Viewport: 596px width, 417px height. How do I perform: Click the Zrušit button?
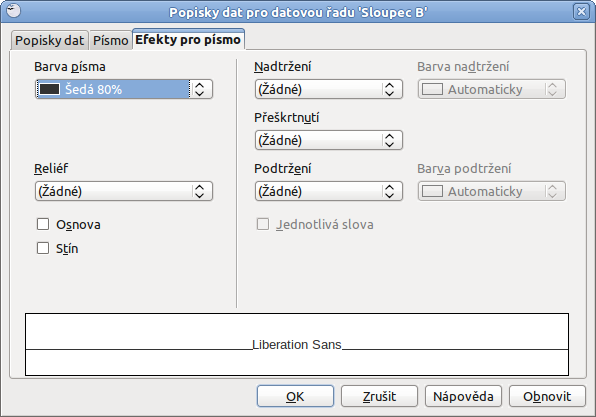point(379,396)
